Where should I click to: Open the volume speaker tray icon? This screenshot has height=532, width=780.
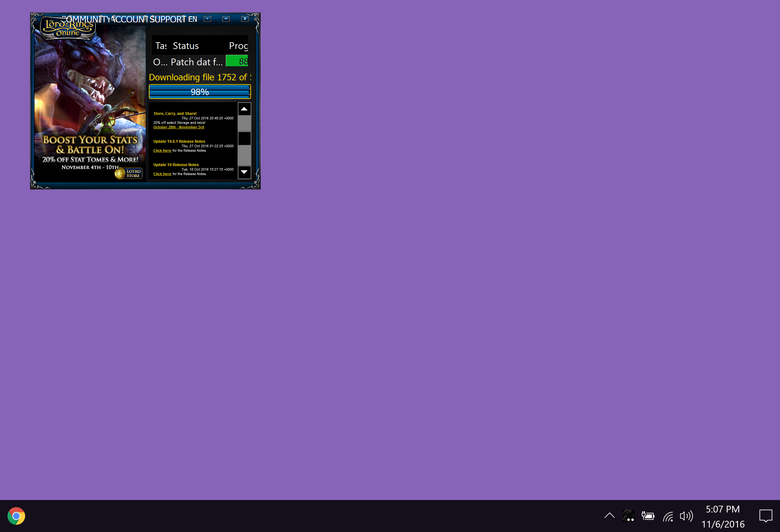[686, 516]
